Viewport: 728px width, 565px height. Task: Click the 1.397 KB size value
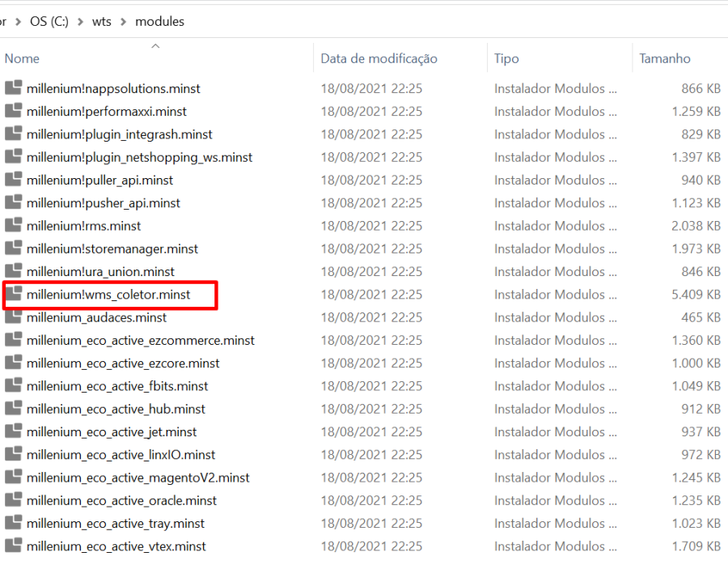tap(696, 157)
